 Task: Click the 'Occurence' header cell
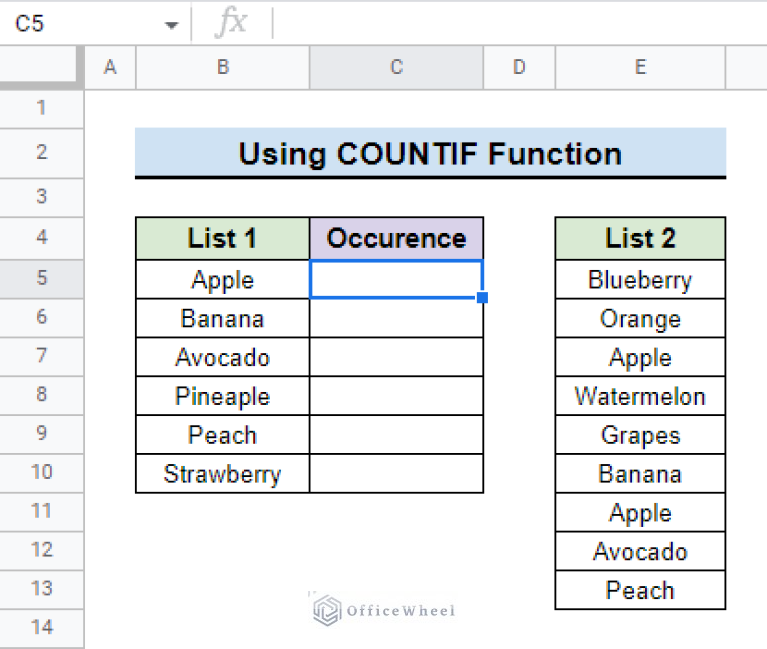click(396, 238)
